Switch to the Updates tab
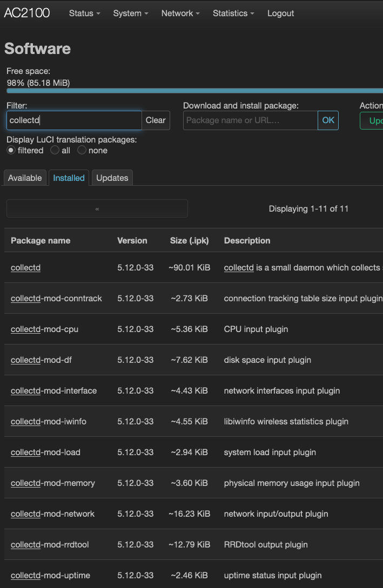 (112, 178)
